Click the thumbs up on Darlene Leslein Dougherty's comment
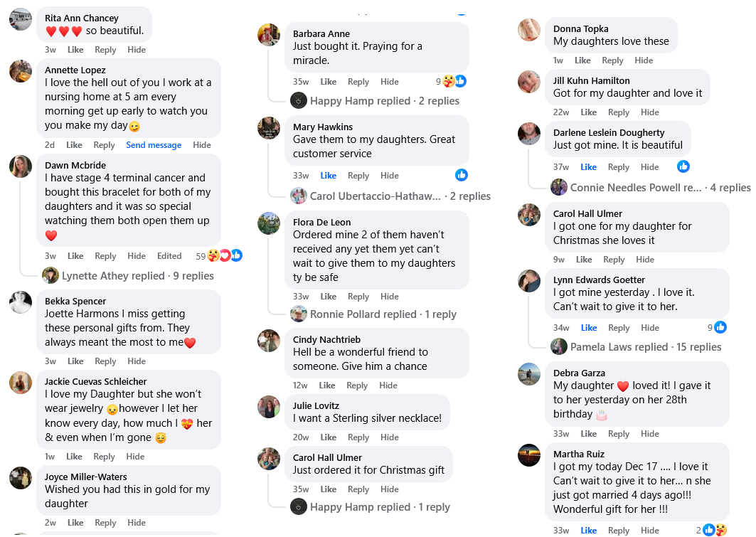The image size is (756, 537). [683, 166]
